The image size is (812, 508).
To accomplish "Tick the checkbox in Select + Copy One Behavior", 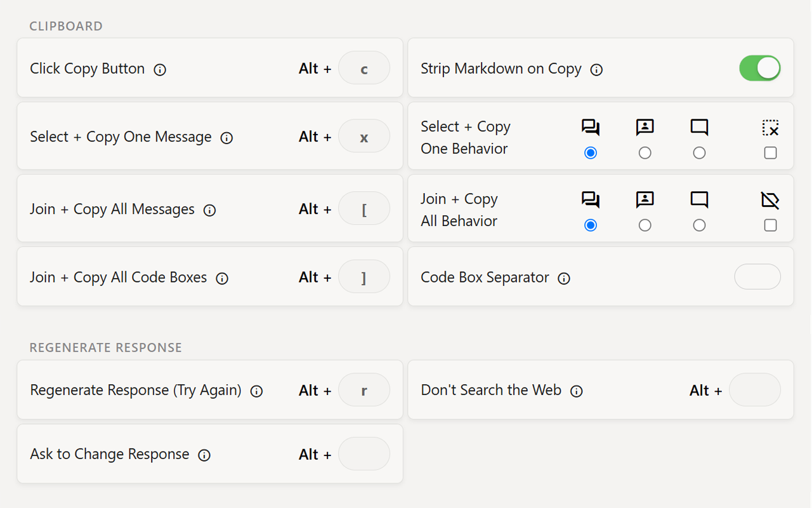I will point(770,153).
